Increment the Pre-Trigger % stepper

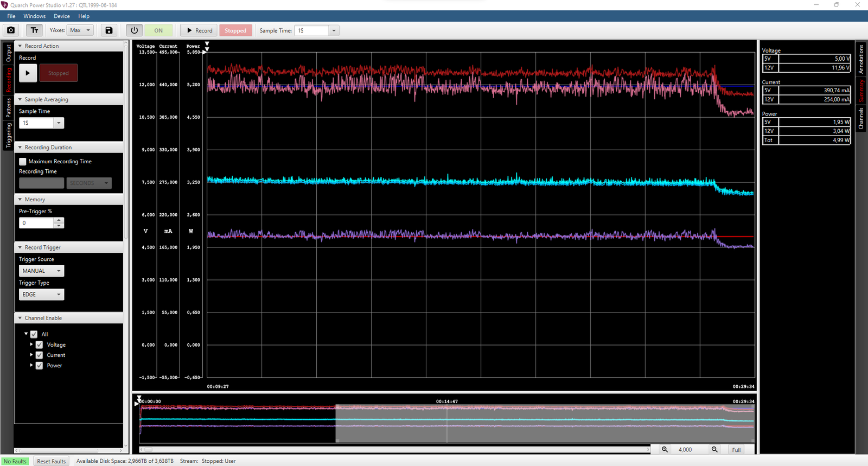tap(59, 220)
